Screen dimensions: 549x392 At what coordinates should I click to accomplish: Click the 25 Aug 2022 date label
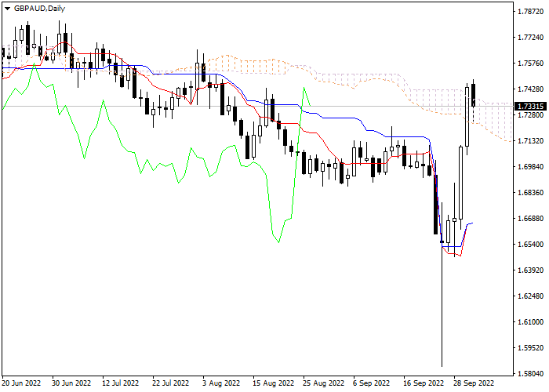tap(323, 383)
